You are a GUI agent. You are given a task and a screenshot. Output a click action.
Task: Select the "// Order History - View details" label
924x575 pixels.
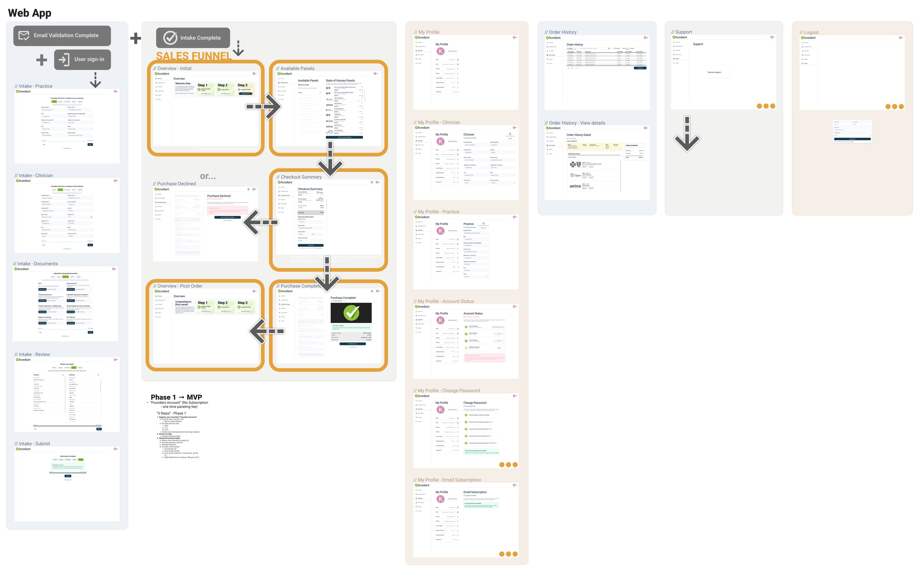(x=575, y=123)
